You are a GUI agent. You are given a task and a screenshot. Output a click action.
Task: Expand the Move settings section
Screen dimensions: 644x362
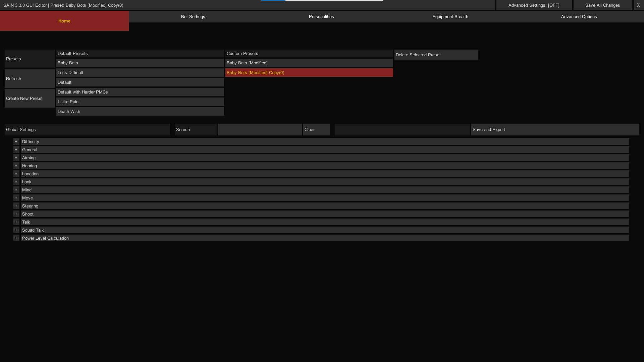16,198
